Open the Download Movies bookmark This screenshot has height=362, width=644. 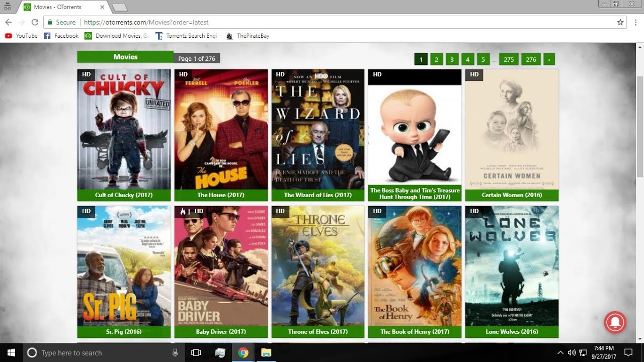[x=117, y=36]
